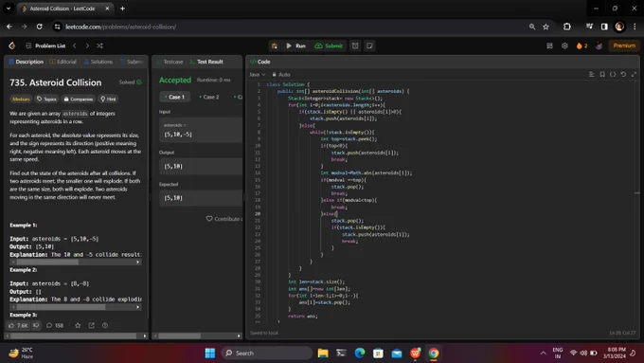Click the taskbar Search box
Screen dimensions: 644x363
click(267, 354)
